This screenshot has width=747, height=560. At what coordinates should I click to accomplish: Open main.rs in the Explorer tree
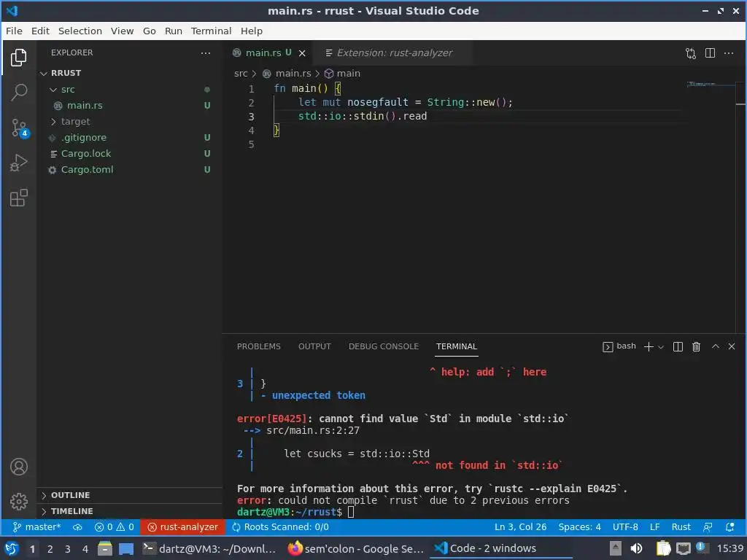(x=128, y=105)
